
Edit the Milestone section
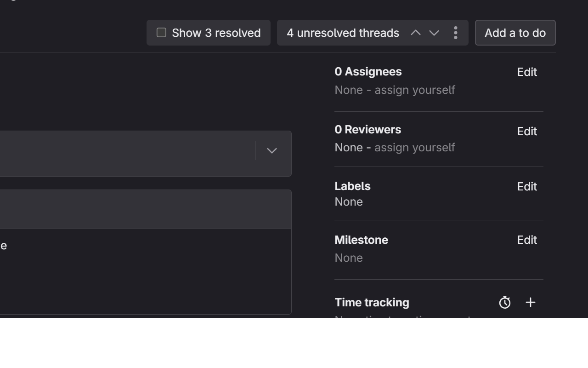pos(526,240)
